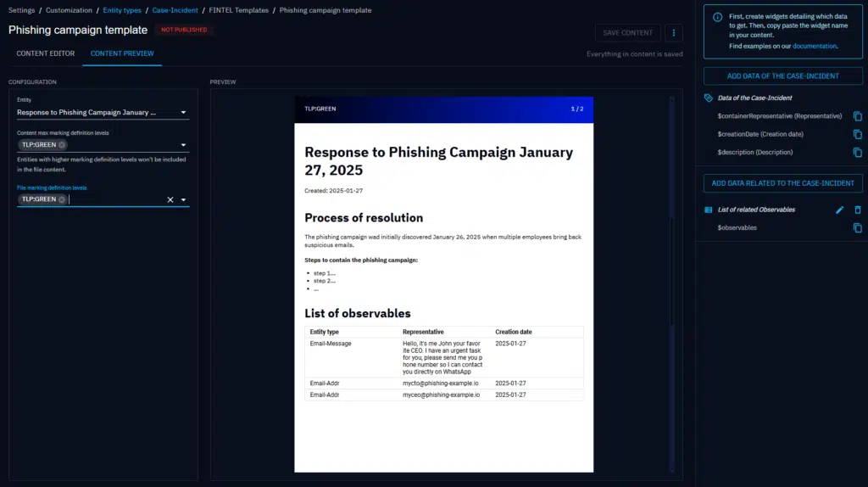Viewport: 868px width, 487px height.
Task: Edit the List of related Observables widget
Action: tap(840, 210)
